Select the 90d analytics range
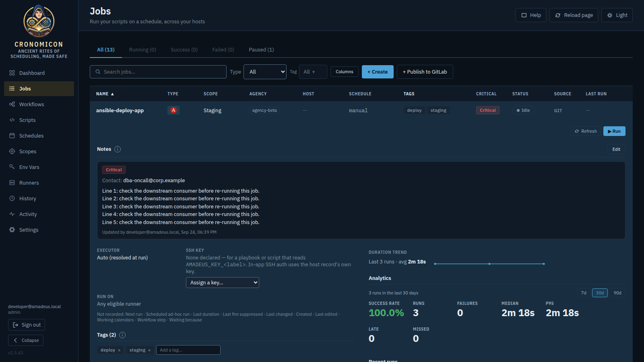Viewport: 644px width, 362px height. (617, 293)
